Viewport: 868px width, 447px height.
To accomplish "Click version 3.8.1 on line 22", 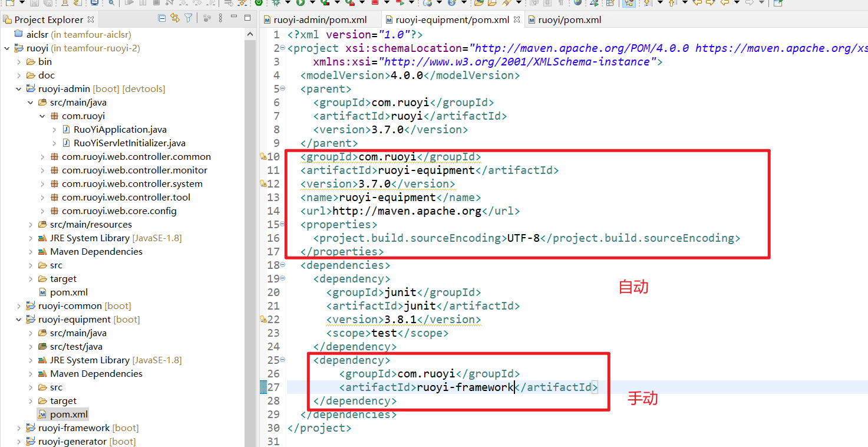I will tap(401, 320).
